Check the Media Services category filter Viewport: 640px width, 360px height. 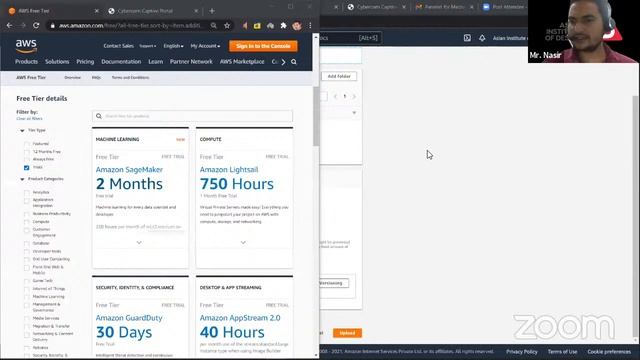(x=27, y=318)
